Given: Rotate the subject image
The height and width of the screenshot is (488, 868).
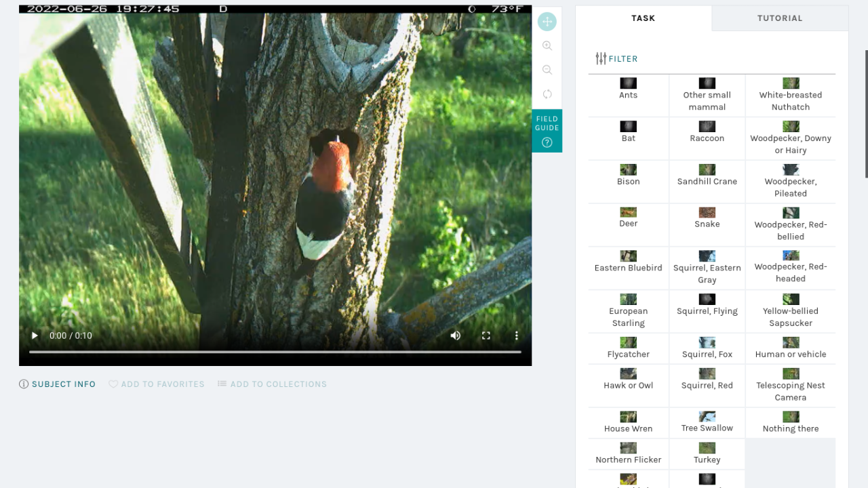Looking at the screenshot, I should pos(547,94).
